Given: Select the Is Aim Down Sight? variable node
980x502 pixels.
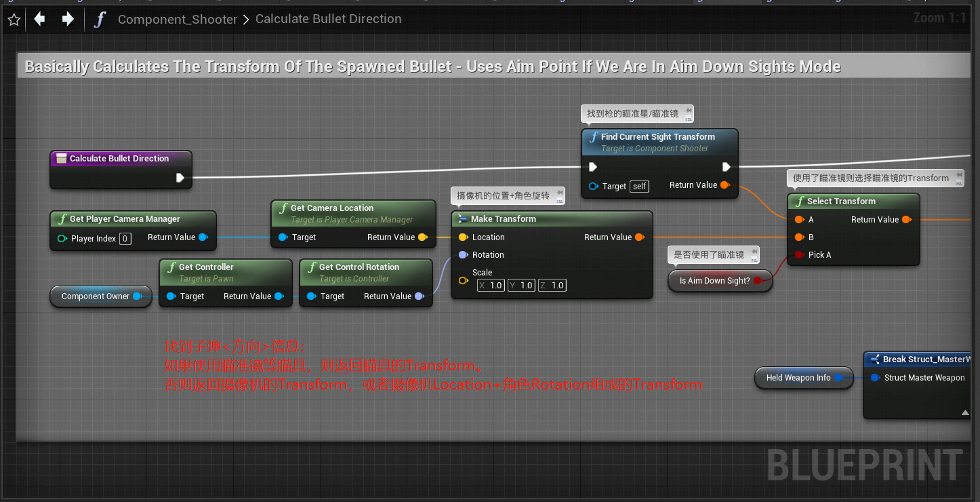Looking at the screenshot, I should click(715, 280).
